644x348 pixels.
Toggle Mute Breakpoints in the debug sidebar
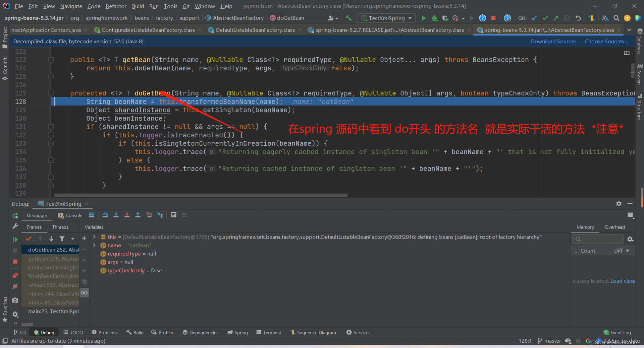click(x=15, y=287)
